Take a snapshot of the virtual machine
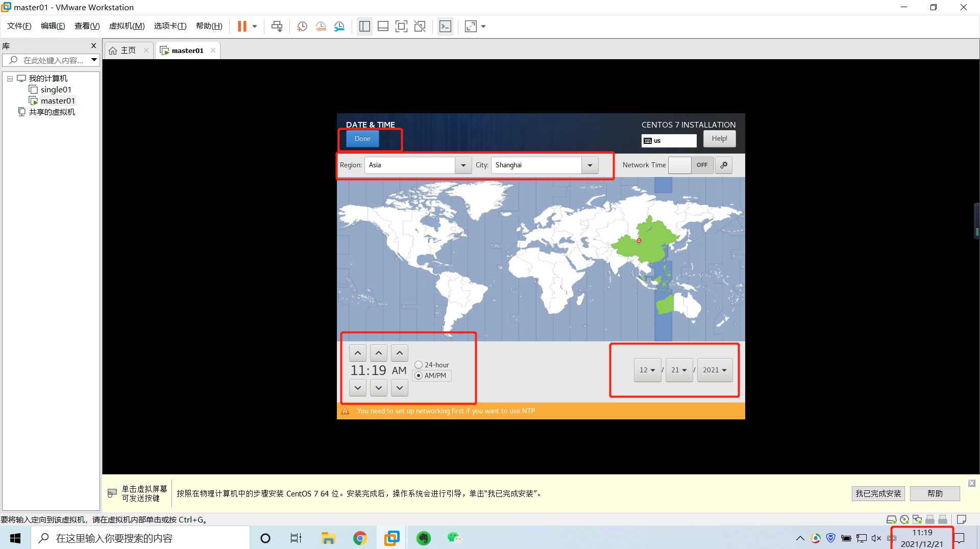 point(302,27)
